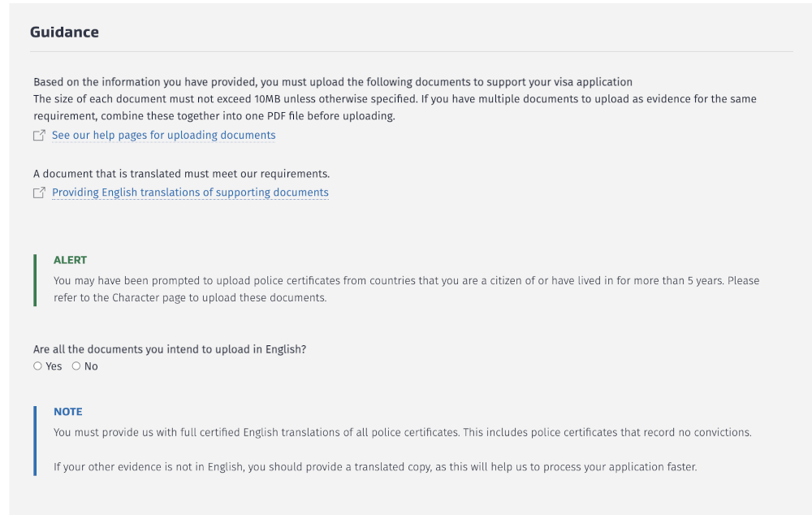The image size is (812, 515).
Task: Select the Yes radio button
Action: point(37,366)
